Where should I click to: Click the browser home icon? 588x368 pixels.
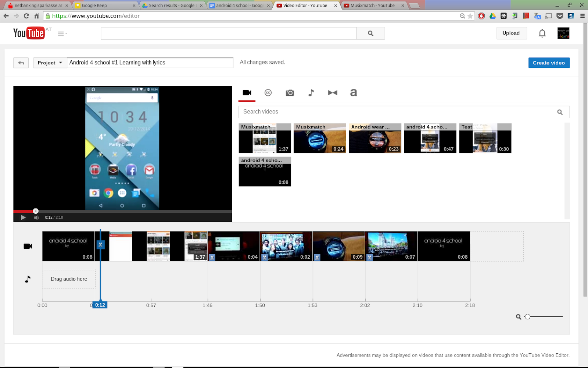pos(36,16)
